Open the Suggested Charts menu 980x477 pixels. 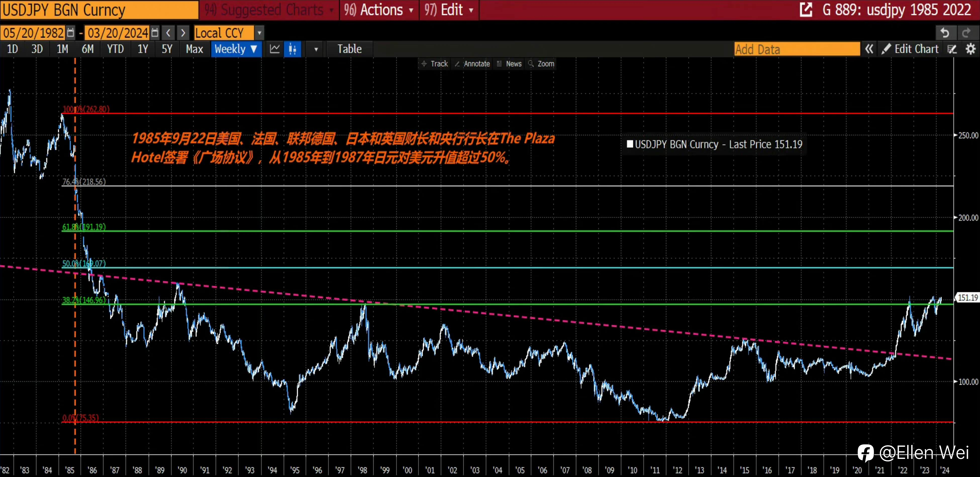[x=269, y=10]
